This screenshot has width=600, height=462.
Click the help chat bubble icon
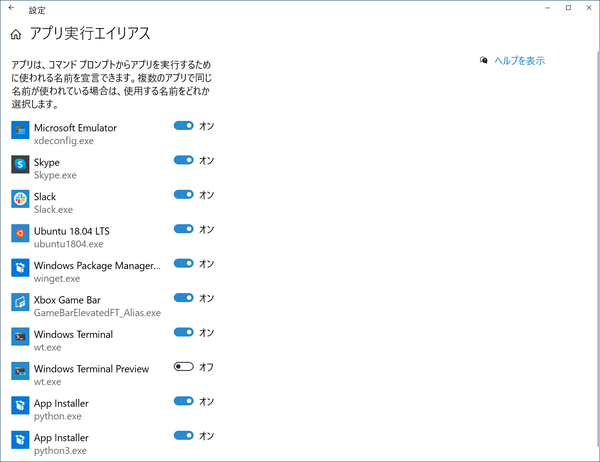pos(484,60)
